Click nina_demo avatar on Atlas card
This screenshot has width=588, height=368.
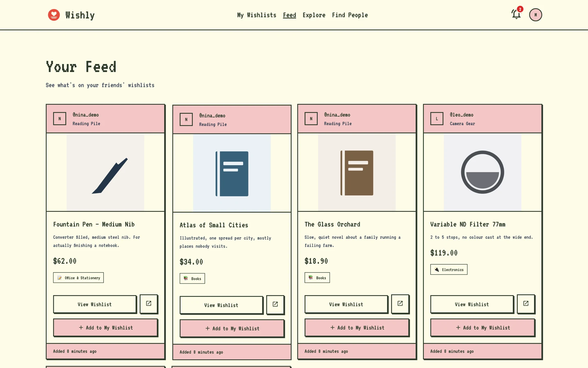coord(186,119)
